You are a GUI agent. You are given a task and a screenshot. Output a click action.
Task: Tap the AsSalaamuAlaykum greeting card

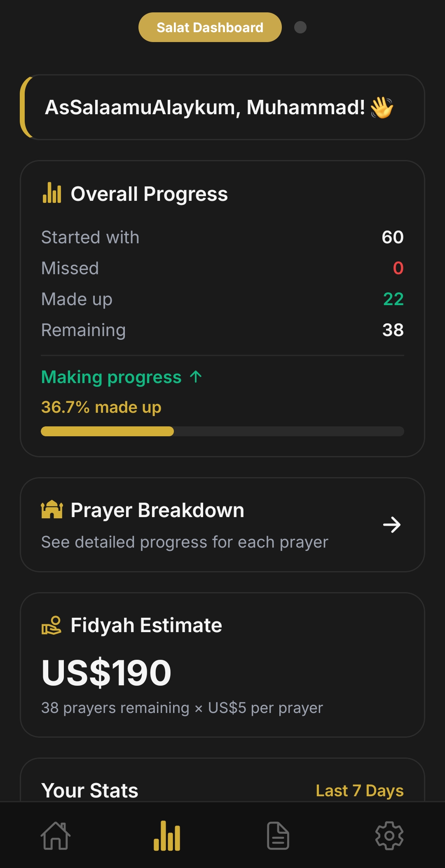pos(222,107)
